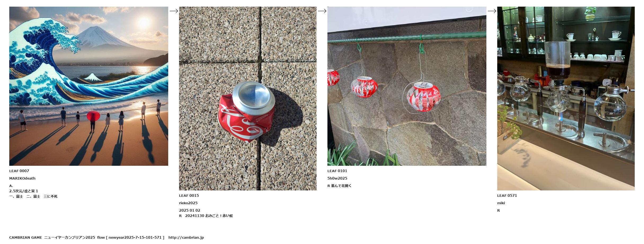Click author name MARIKOdeath
The image size is (644, 244).
22,178
